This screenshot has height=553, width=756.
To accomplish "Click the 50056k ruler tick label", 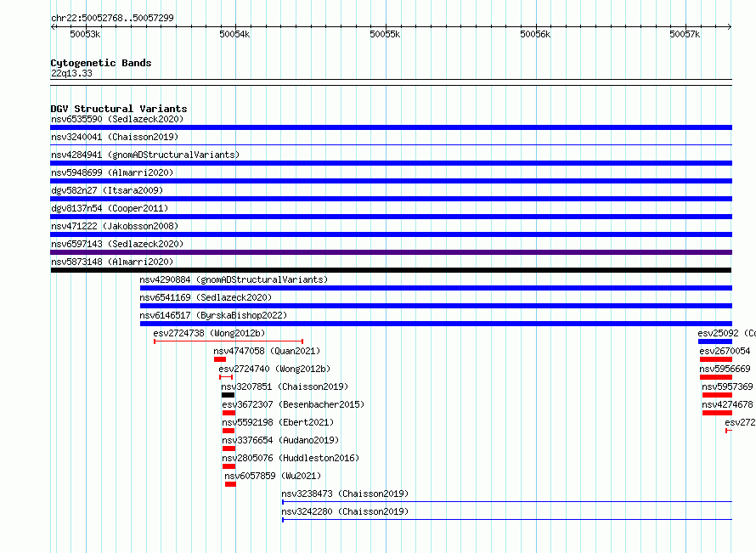I will point(535,34).
